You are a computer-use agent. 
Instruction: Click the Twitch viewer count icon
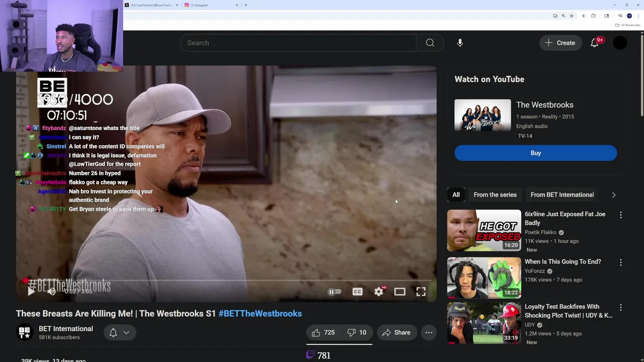point(310,355)
